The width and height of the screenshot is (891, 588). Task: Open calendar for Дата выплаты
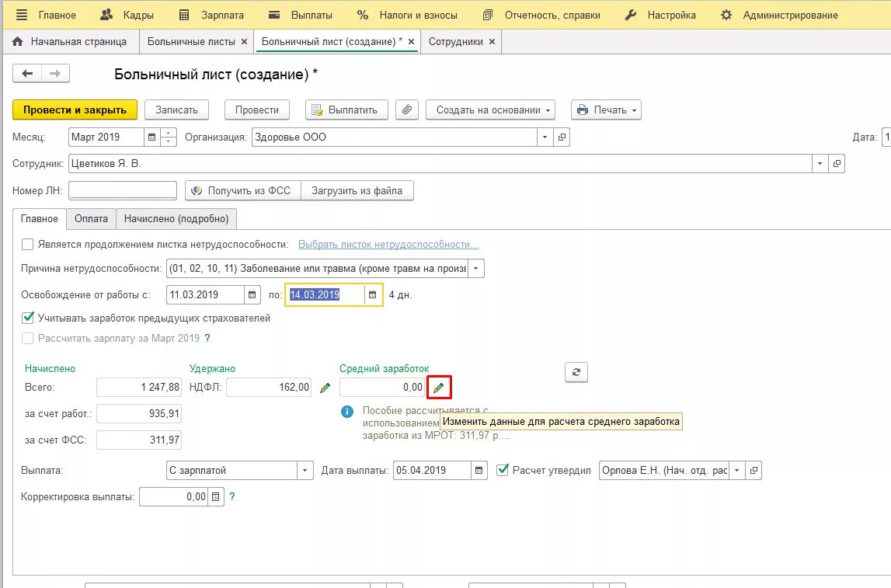479,471
